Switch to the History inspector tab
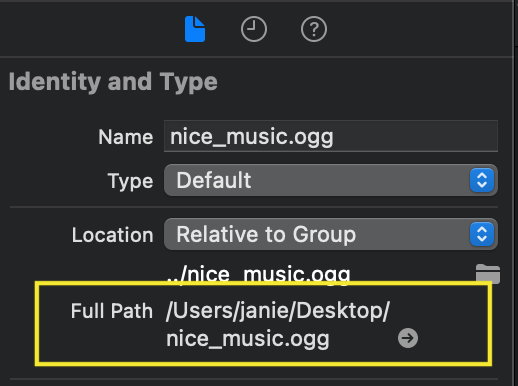The width and height of the screenshot is (518, 386). 254,29
